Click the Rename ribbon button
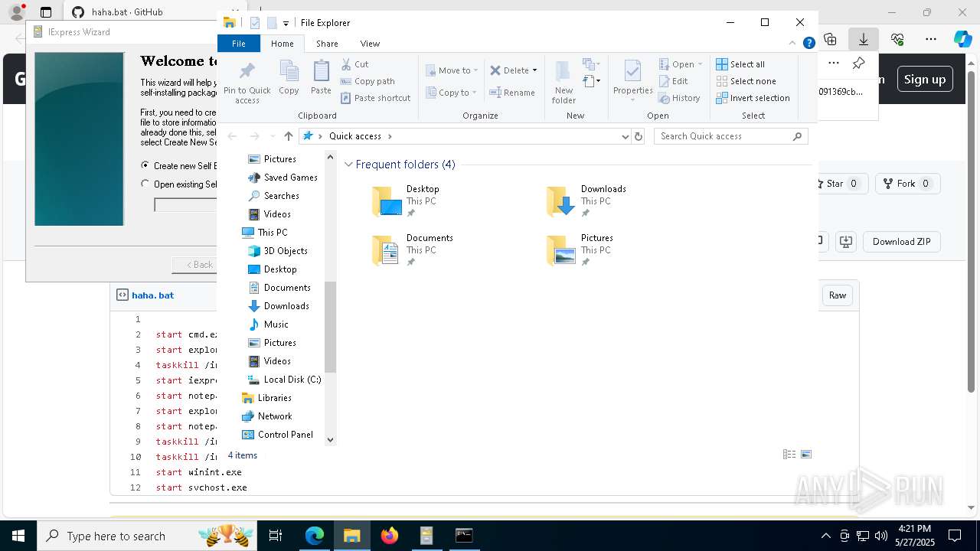Viewport: 980px width, 551px height. click(x=512, y=93)
